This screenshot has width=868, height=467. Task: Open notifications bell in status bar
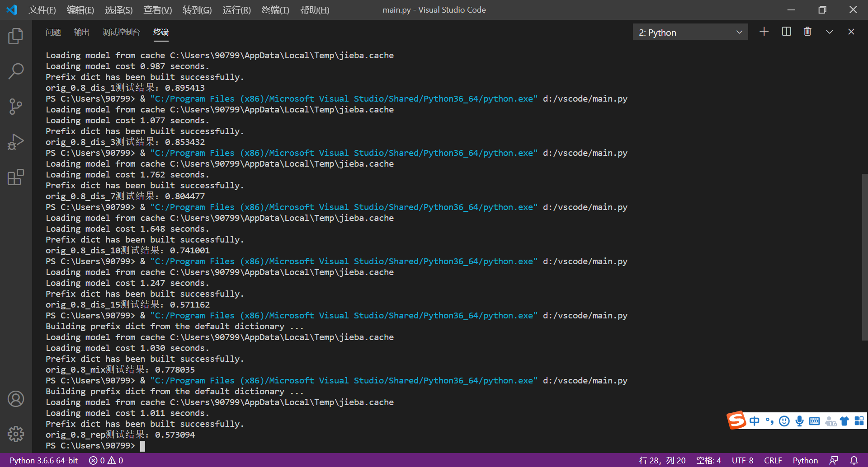tap(854, 460)
